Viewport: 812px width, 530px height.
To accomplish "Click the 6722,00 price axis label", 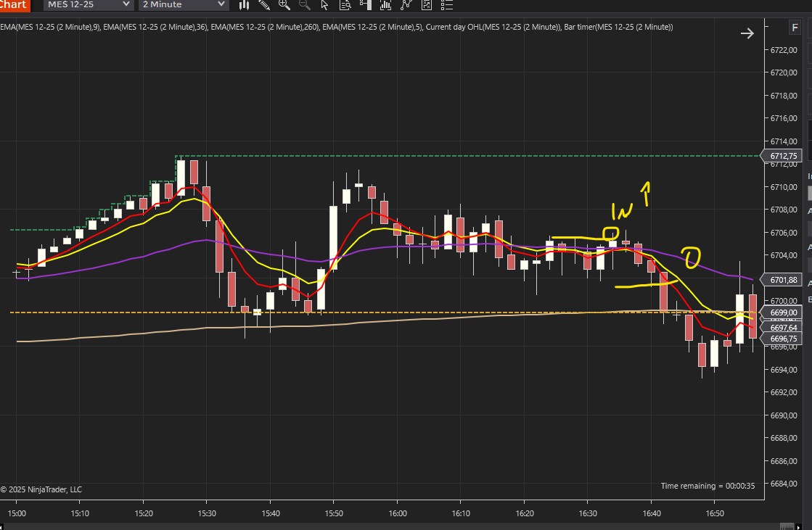I will pos(784,50).
